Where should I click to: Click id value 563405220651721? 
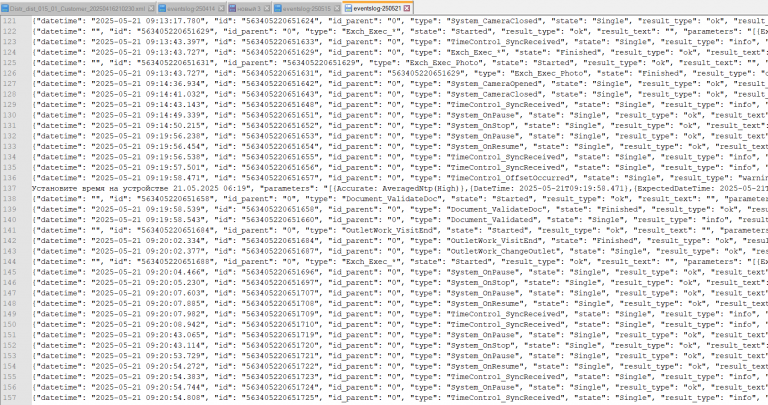[x=280, y=356]
